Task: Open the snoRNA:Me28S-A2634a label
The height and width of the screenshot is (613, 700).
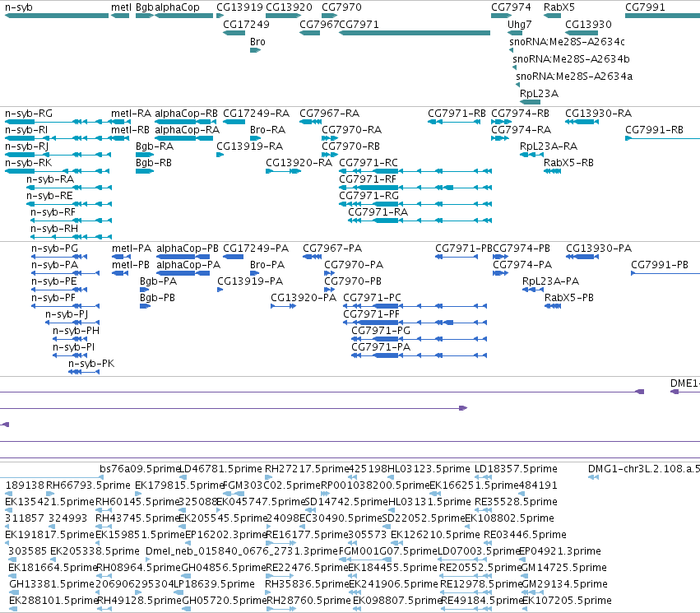Action: pyautogui.click(x=574, y=77)
